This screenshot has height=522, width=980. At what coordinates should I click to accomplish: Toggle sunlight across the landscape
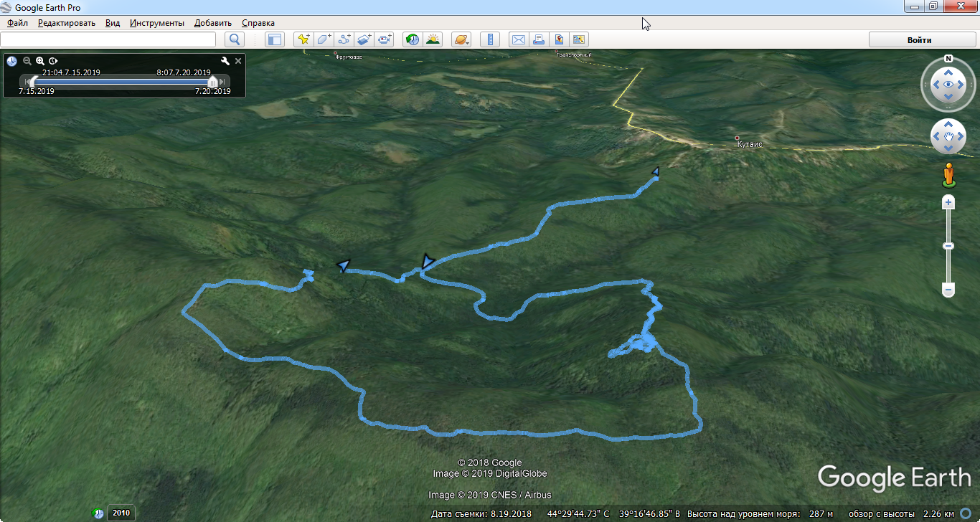pos(433,39)
